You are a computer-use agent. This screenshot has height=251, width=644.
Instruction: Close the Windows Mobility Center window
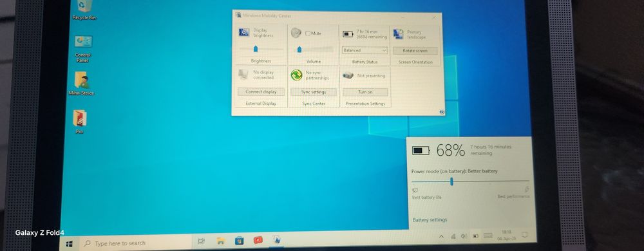coord(433,17)
